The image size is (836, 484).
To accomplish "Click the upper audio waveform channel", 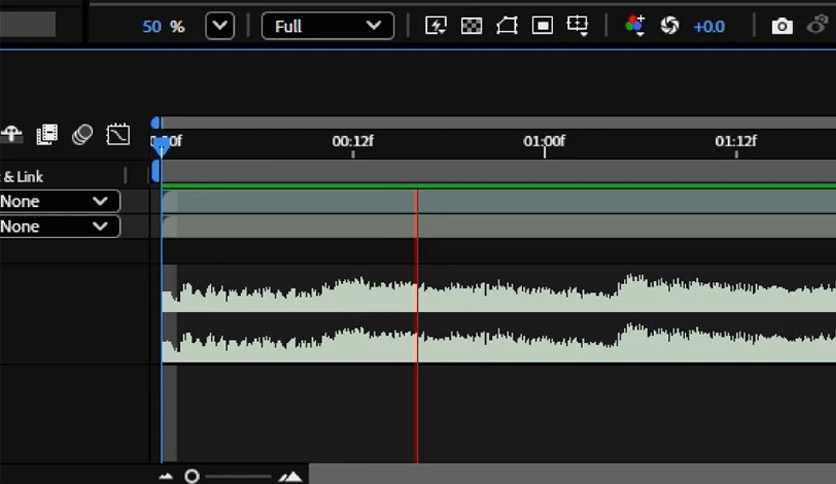I will pos(499,292).
